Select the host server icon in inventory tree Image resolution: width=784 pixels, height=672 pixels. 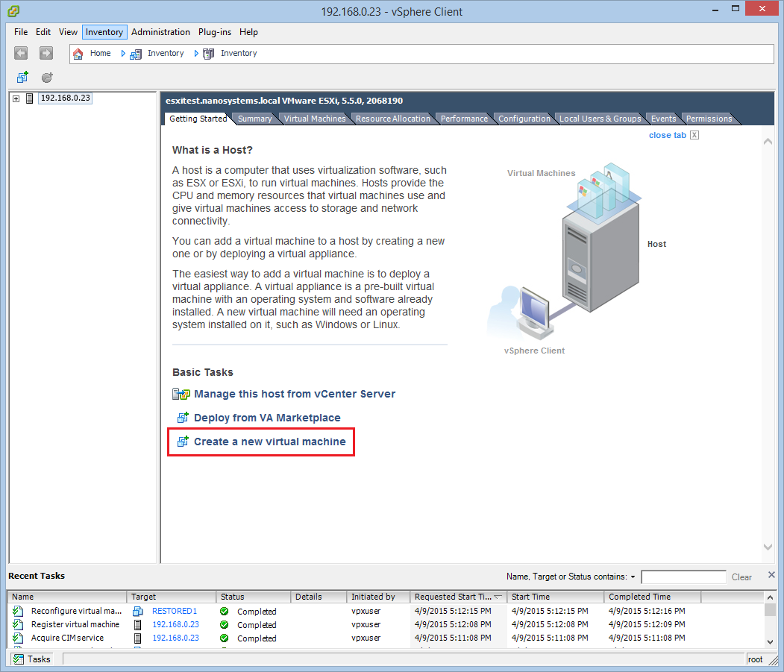pos(30,98)
